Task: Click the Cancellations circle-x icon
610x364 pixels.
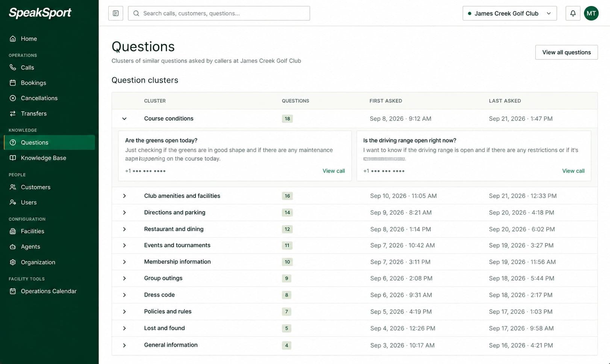Action: 13,98
